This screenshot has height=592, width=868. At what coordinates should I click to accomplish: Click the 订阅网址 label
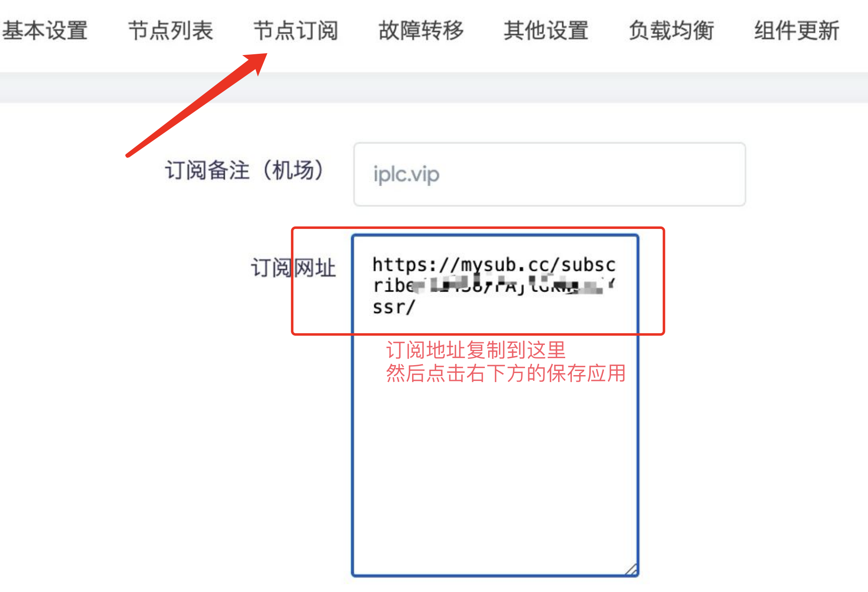(x=293, y=267)
